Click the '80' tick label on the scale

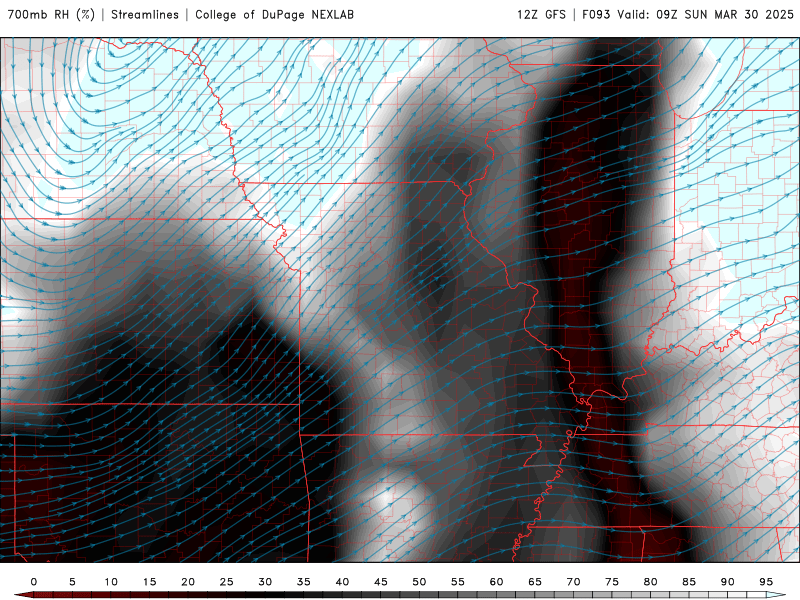(651, 582)
